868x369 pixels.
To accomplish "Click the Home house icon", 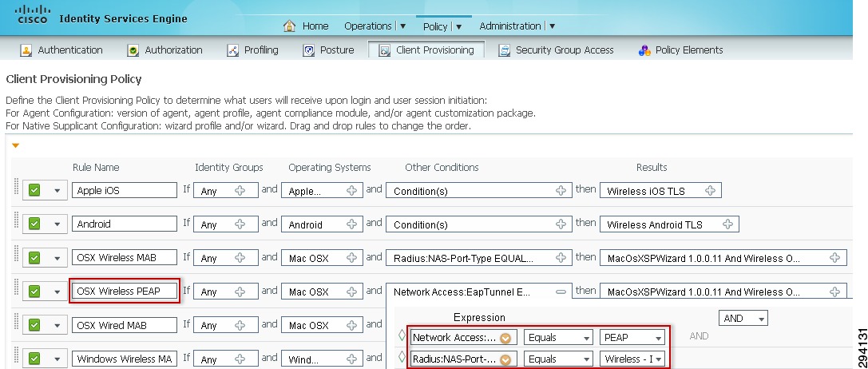I will click(x=289, y=26).
